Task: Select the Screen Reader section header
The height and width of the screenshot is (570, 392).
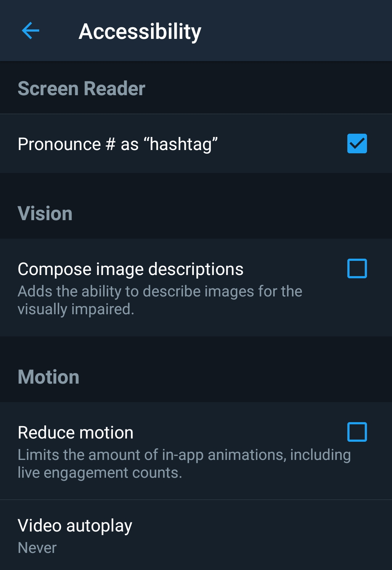Action: tap(81, 89)
